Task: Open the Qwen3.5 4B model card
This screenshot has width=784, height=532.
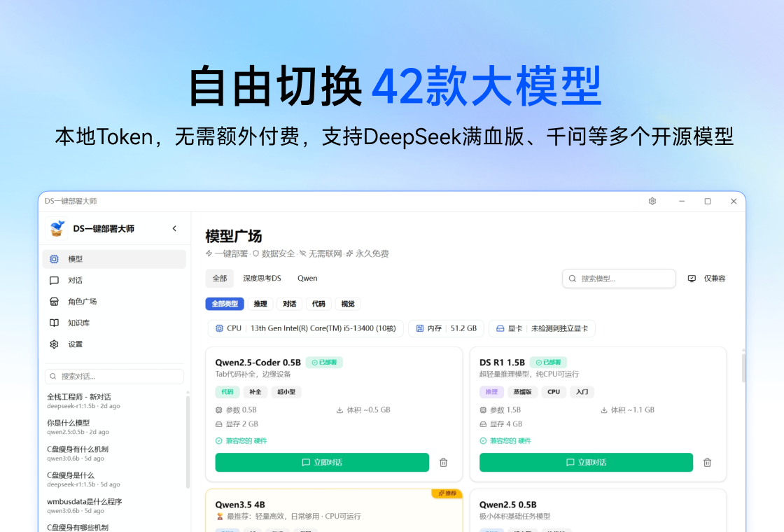Action: (x=334, y=510)
